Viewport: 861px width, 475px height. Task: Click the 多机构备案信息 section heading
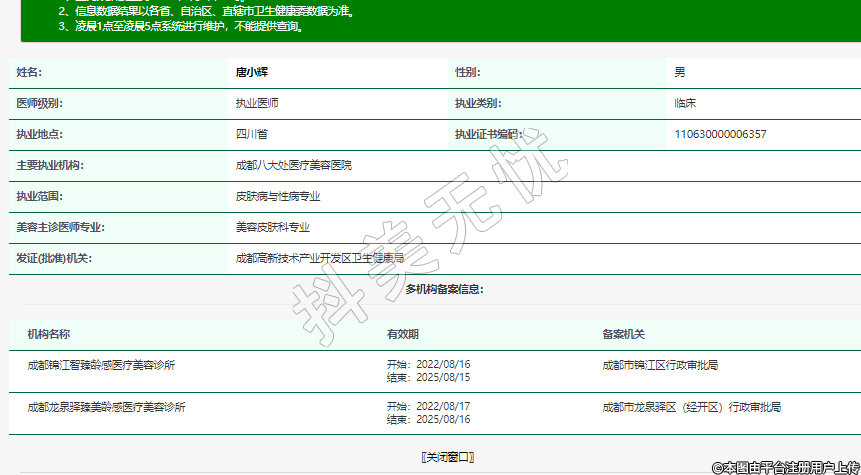[444, 290]
